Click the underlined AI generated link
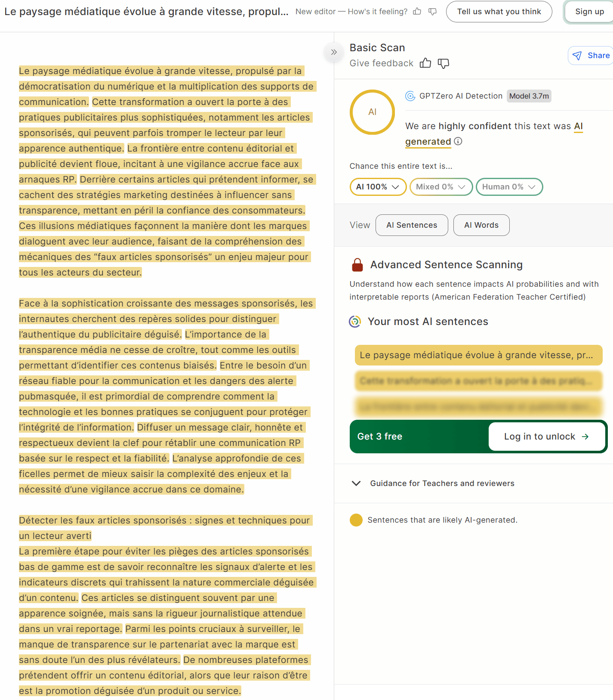Screen dimensions: 613x700 pos(428,141)
